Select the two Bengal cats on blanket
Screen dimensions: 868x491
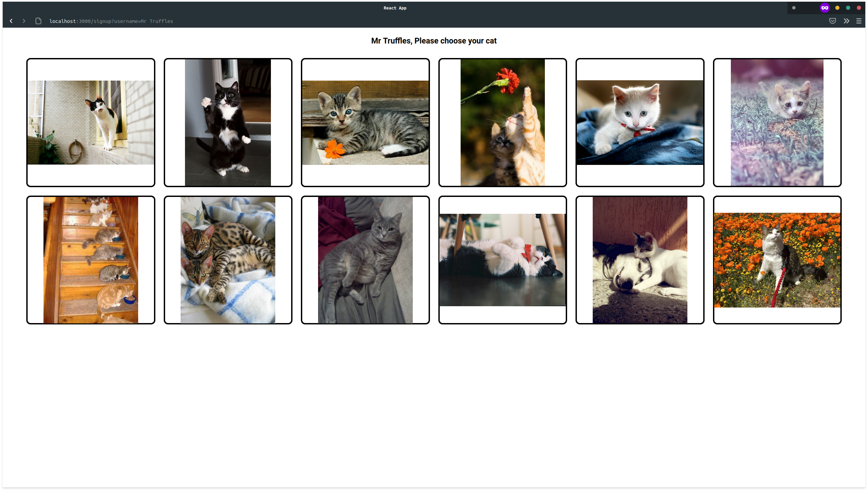[228, 260]
